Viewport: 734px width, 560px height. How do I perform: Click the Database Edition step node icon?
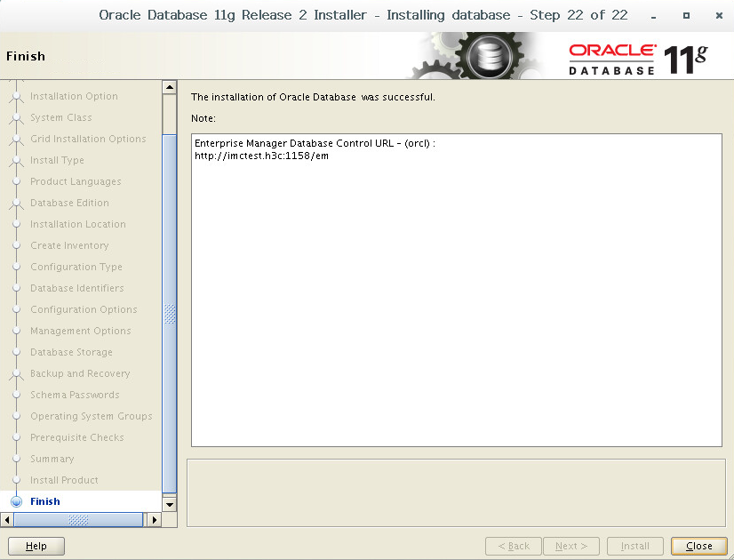point(16,204)
